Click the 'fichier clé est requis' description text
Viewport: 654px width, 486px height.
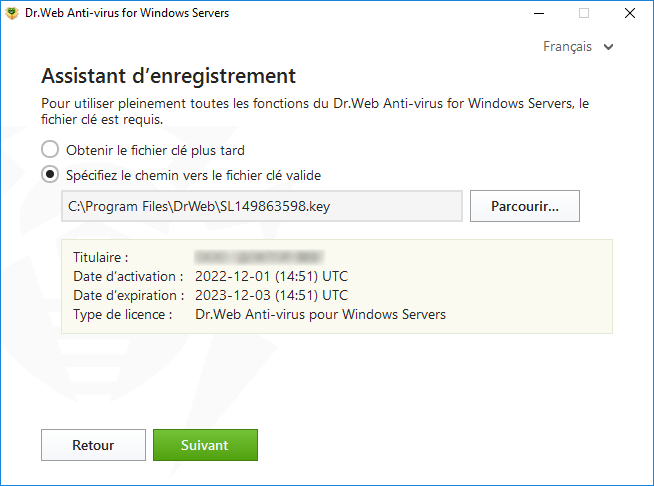coord(102,119)
